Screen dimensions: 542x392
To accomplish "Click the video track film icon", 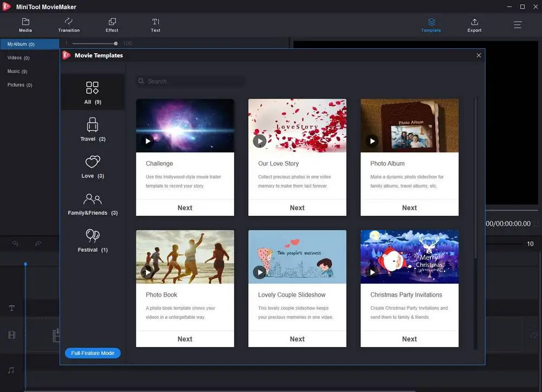I will (x=12, y=335).
